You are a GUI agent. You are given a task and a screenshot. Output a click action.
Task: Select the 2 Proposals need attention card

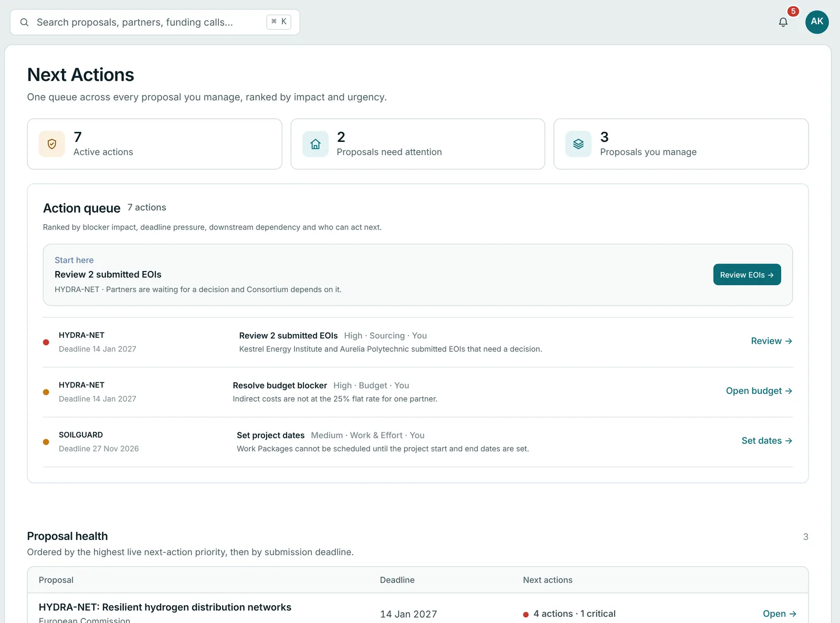tap(418, 144)
